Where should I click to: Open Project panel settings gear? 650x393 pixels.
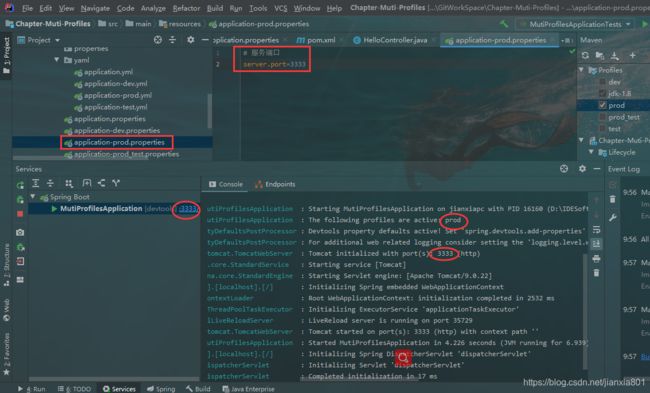pyautogui.click(x=190, y=40)
